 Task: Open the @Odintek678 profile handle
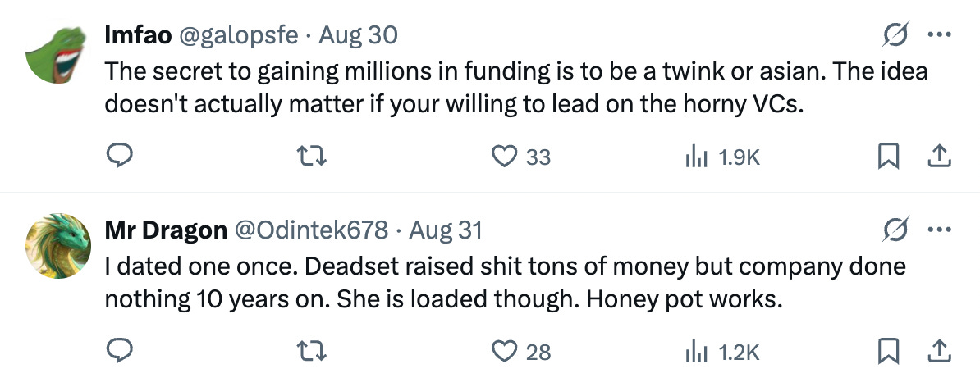(311, 230)
